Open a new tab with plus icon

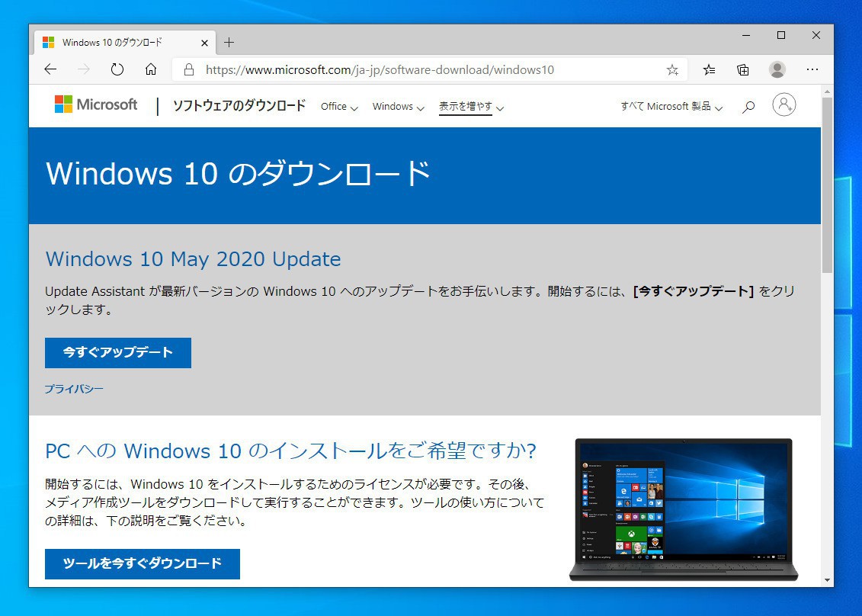229,43
